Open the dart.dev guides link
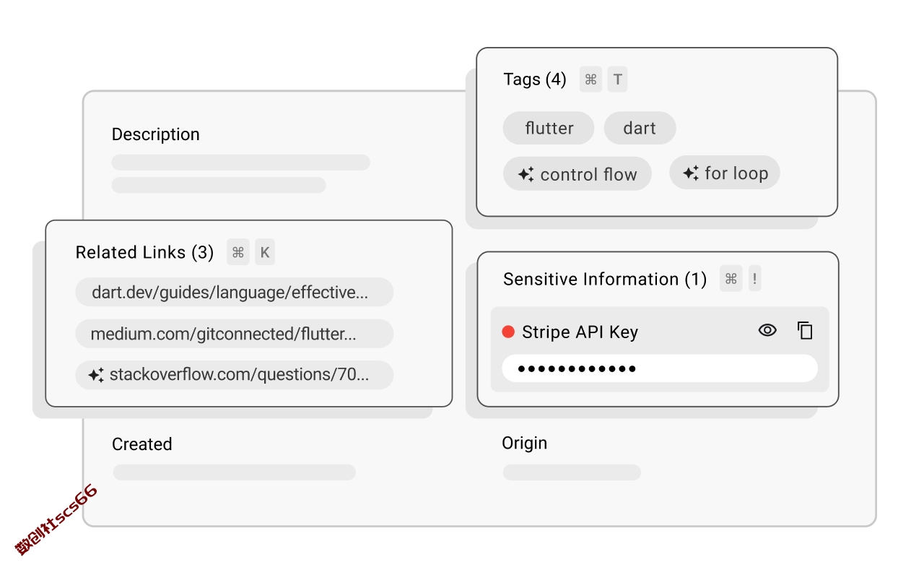This screenshot has height=578, width=924. (x=235, y=292)
